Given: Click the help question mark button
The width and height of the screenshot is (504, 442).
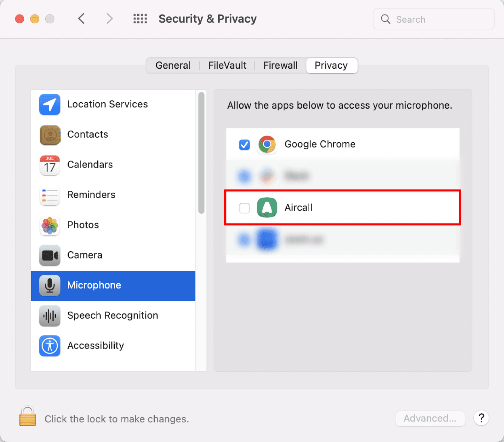Looking at the screenshot, I should [481, 418].
